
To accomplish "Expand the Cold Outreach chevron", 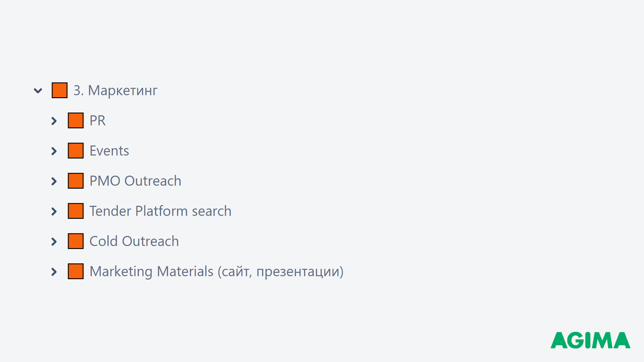I will point(54,241).
